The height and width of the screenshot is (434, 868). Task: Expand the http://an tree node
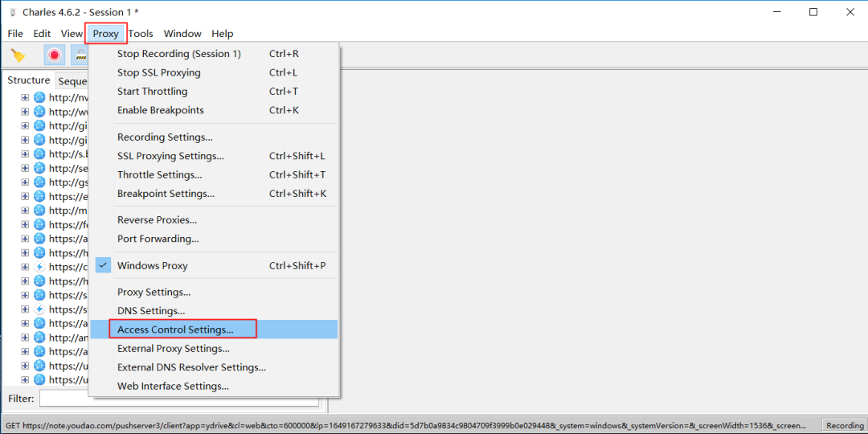pyautogui.click(x=25, y=337)
